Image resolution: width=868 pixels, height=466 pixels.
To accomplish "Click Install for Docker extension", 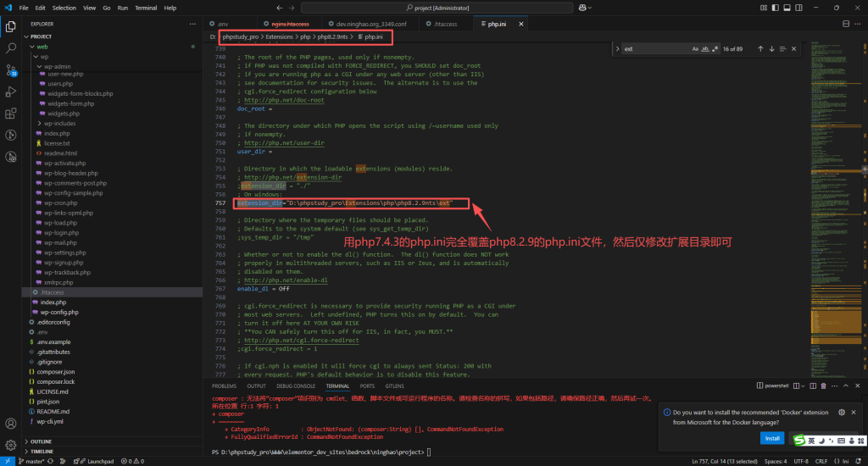I will (771, 438).
